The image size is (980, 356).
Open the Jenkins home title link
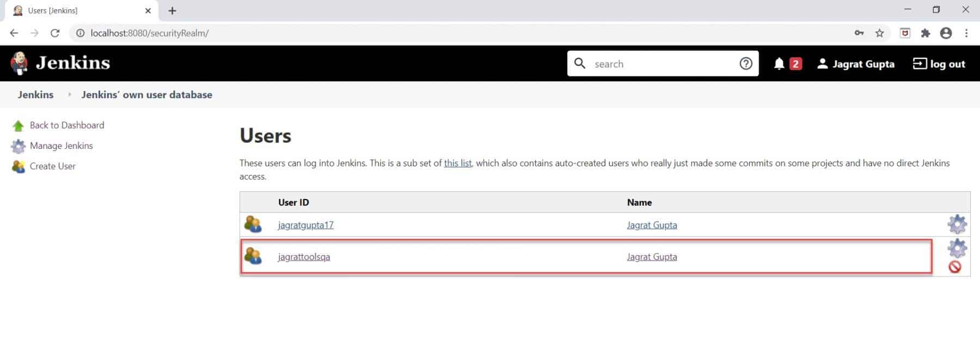coord(73,63)
